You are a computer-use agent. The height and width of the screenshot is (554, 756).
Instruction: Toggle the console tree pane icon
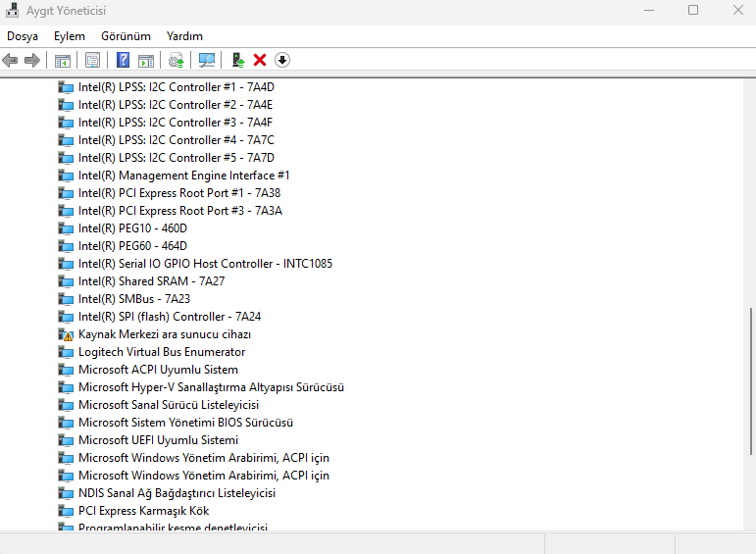[x=63, y=61]
